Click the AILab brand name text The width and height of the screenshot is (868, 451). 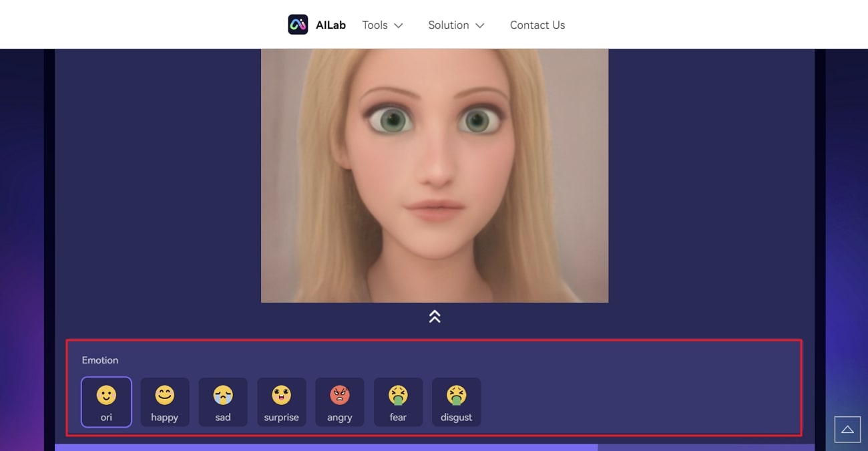[331, 25]
